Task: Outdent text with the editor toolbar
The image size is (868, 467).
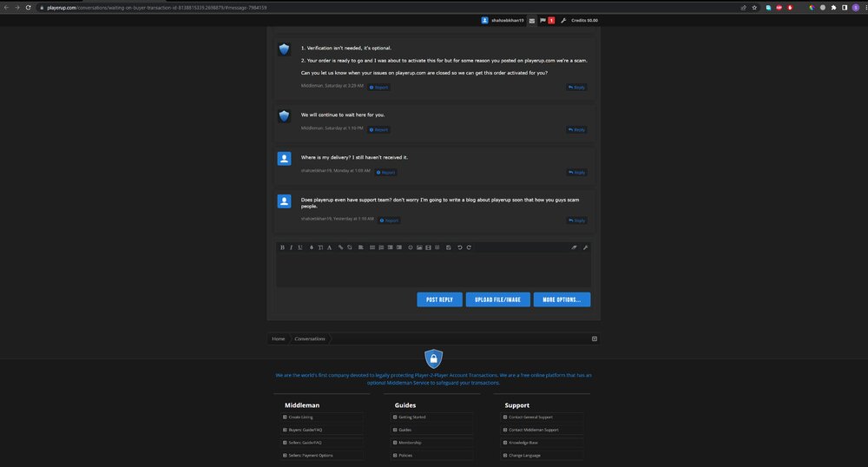Action: [391, 247]
